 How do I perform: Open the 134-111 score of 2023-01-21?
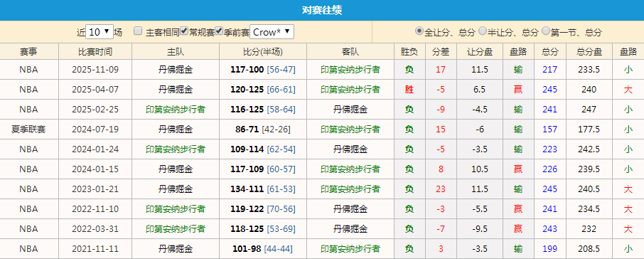[247, 189]
